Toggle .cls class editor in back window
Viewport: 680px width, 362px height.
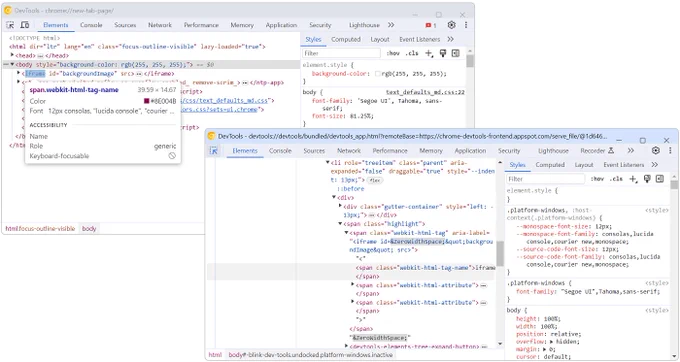(x=412, y=53)
